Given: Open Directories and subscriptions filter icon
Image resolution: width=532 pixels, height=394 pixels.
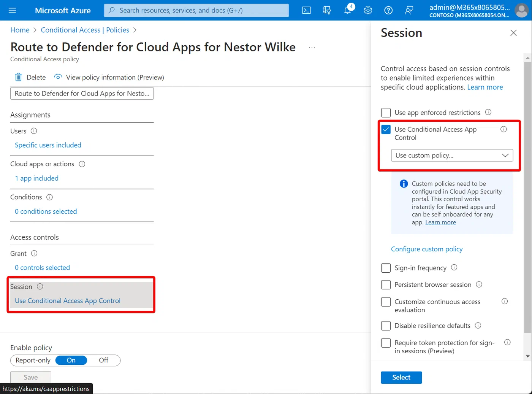Looking at the screenshot, I should 327,10.
